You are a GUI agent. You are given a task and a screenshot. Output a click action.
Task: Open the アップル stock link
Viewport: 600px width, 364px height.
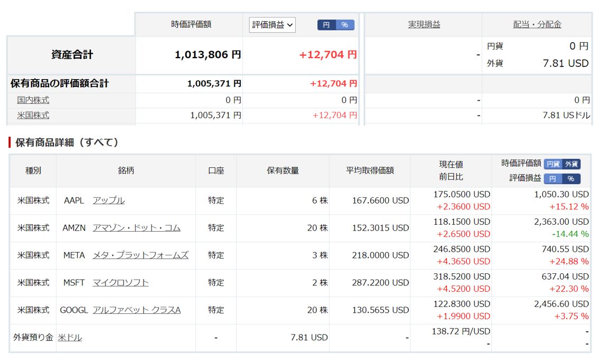point(108,200)
